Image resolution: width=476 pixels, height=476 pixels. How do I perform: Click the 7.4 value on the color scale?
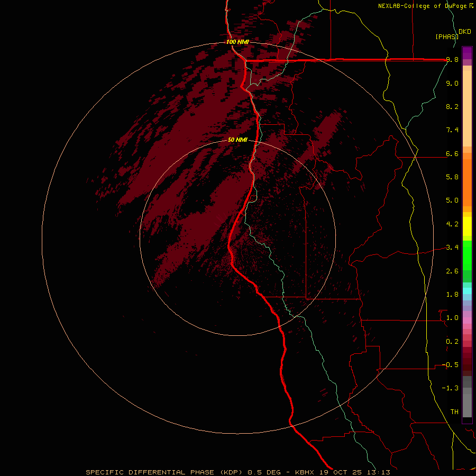(x=452, y=130)
